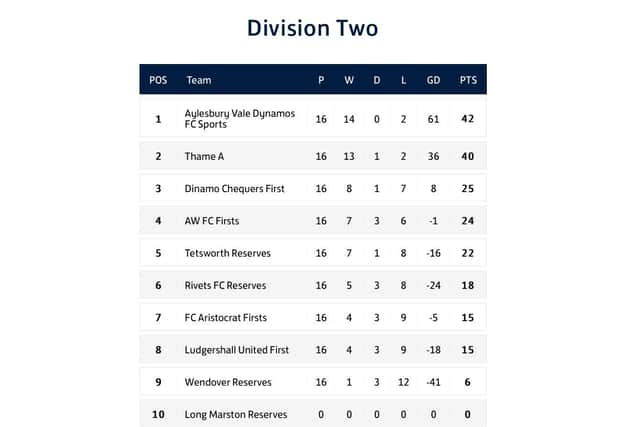Click the W column header
The height and width of the screenshot is (427, 640).
click(349, 80)
